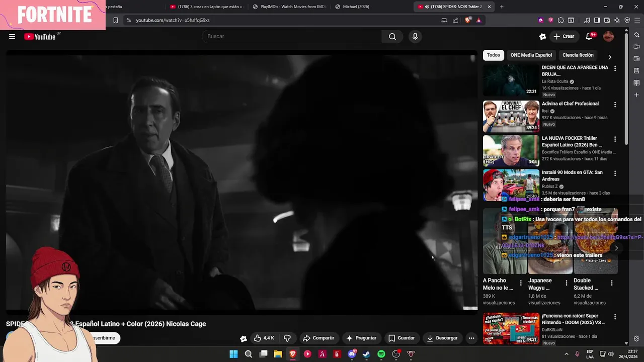Click the video player frame

[242, 183]
